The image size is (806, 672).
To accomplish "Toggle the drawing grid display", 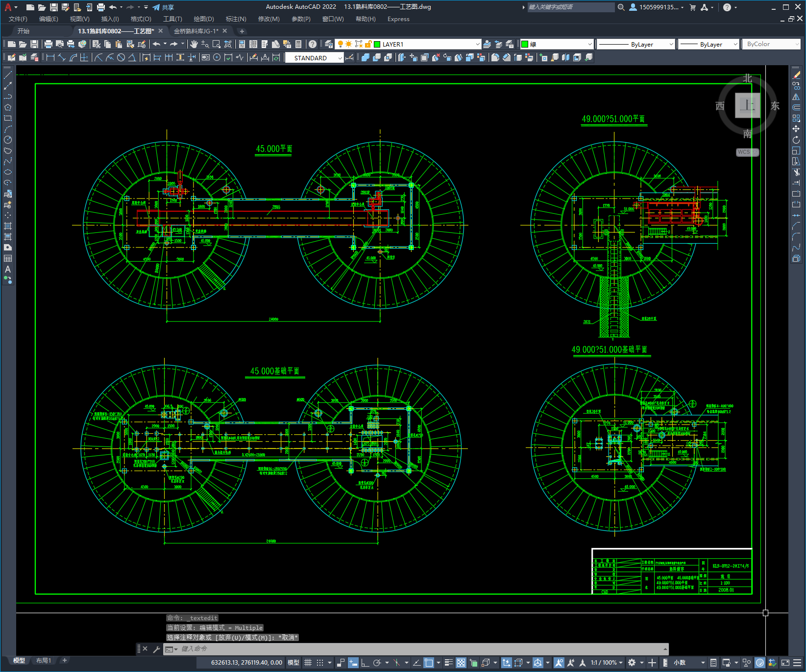I will click(308, 663).
